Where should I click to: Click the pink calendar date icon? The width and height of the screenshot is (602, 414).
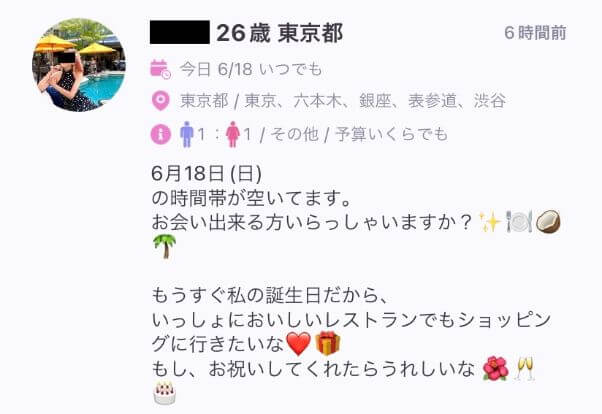tap(160, 70)
